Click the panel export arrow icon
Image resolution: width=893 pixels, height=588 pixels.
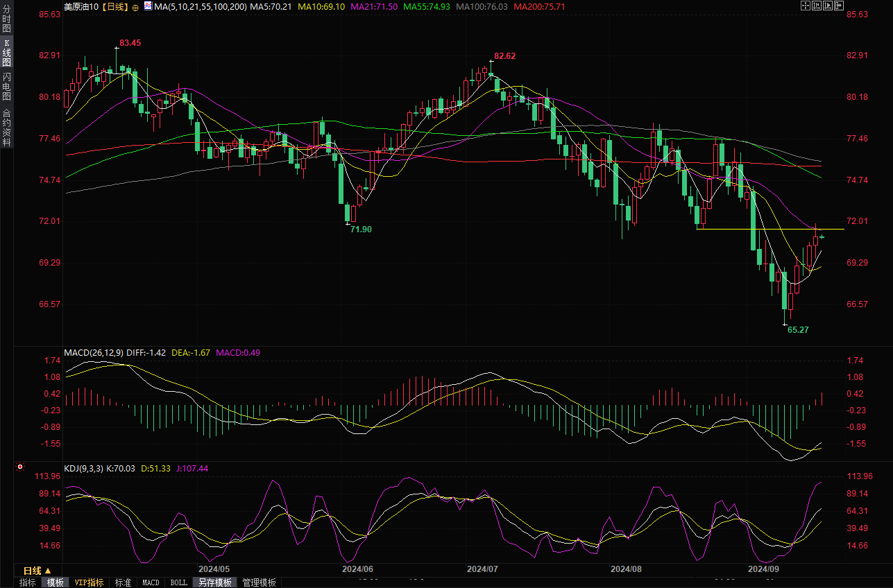click(840, 6)
